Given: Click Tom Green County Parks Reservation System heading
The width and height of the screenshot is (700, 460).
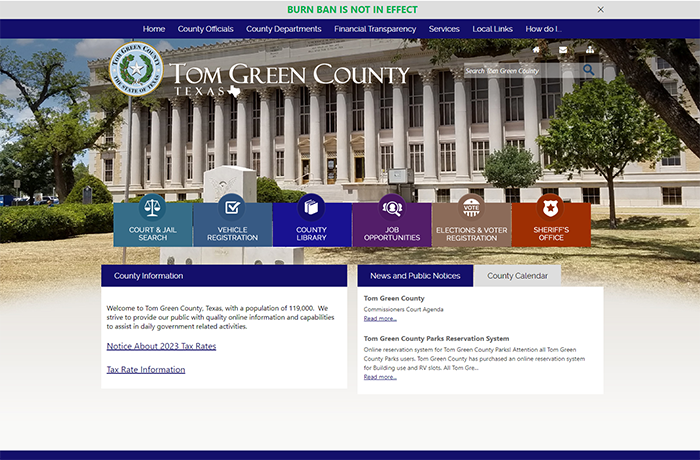Looking at the screenshot, I should point(436,339).
